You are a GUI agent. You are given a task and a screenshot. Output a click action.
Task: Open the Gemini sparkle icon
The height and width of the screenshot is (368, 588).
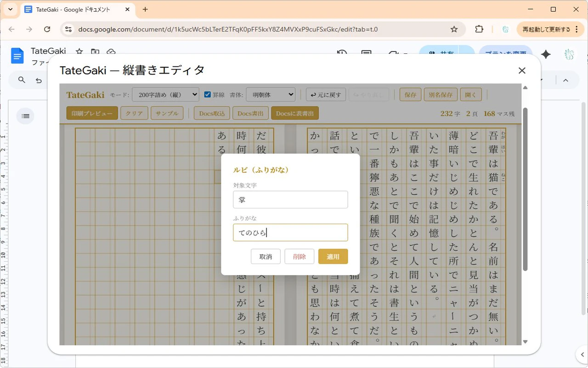tap(546, 54)
